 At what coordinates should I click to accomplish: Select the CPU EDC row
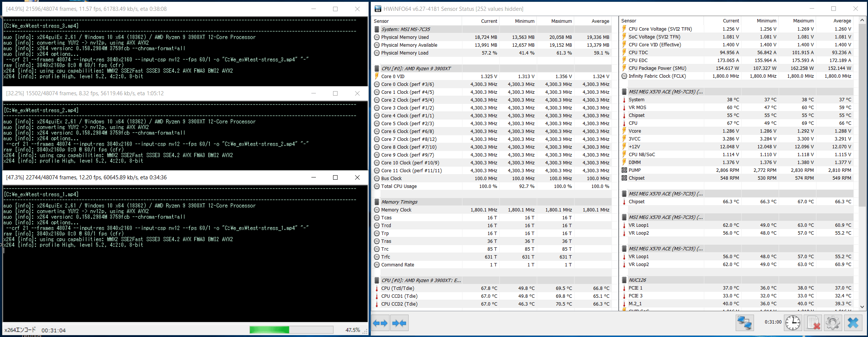737,60
